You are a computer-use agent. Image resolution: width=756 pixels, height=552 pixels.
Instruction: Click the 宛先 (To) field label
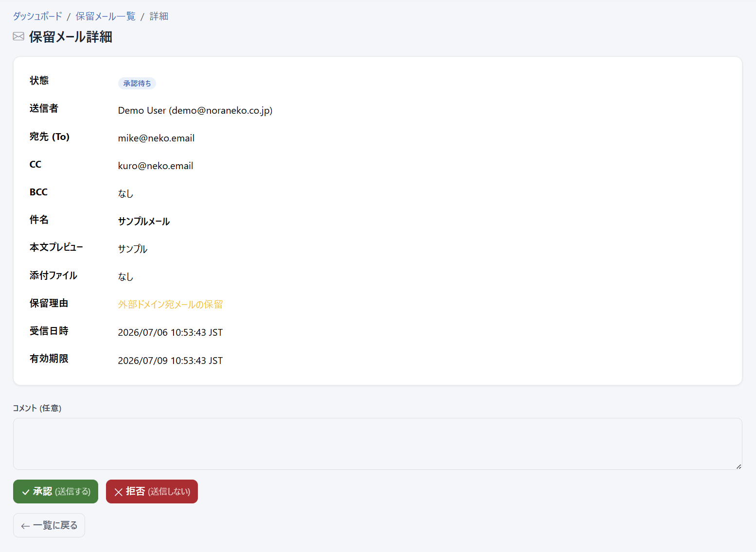tap(50, 137)
